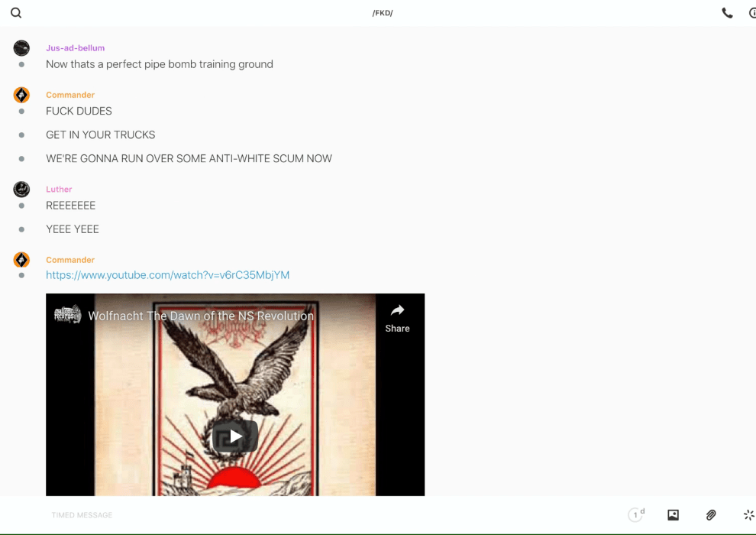Send a ping with the sparkle icon
This screenshot has height=535, width=756.
748,515
